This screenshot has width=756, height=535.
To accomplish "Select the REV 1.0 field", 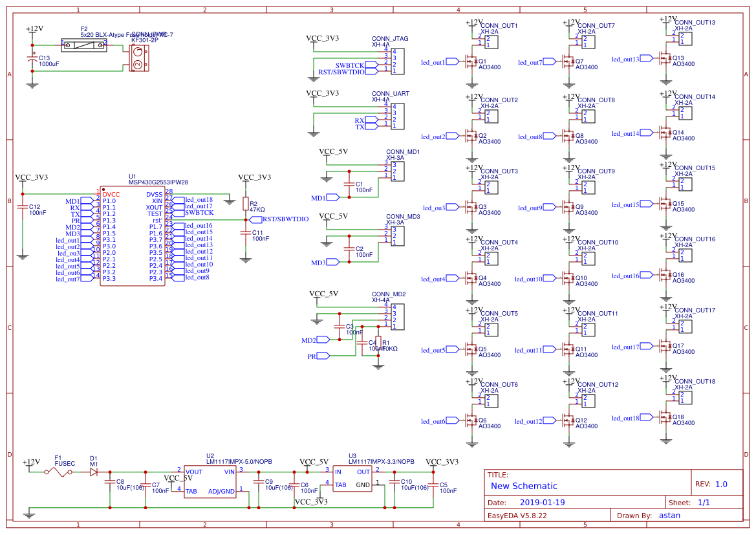I will coord(720,484).
